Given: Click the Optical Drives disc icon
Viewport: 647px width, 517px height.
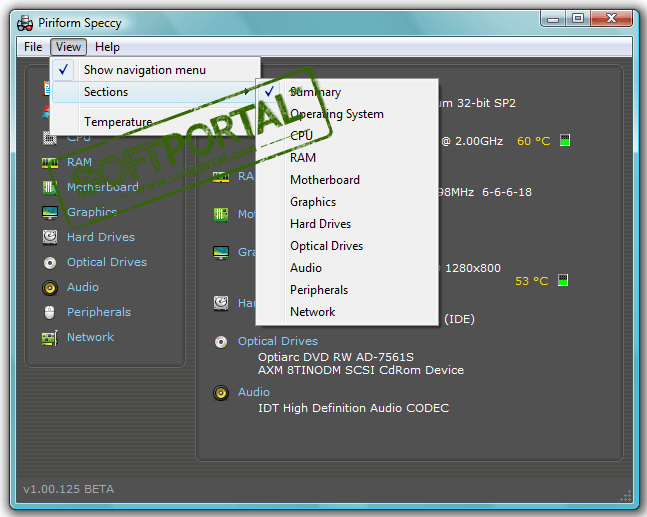Looking at the screenshot, I should pyautogui.click(x=49, y=262).
